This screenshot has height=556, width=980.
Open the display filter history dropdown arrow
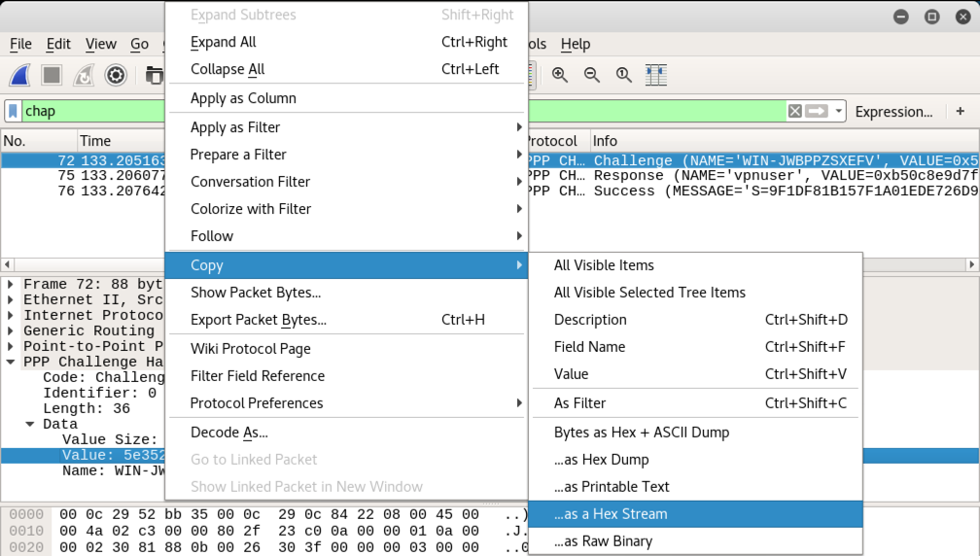click(x=838, y=111)
